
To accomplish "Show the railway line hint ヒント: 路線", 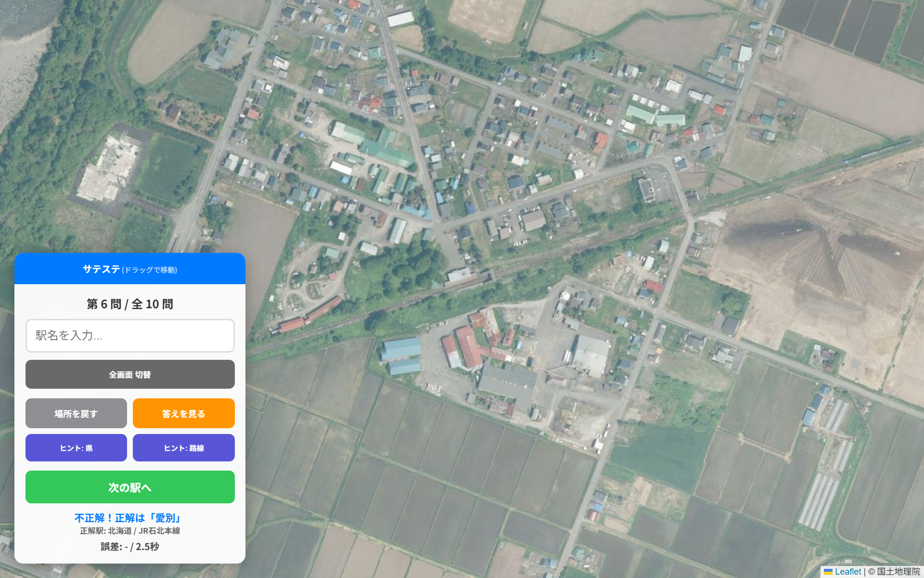I will tap(184, 448).
